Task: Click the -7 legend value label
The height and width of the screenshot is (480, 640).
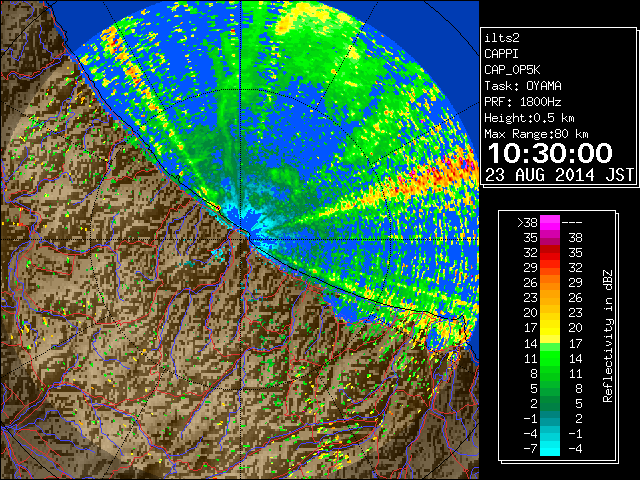Action: pos(530,448)
